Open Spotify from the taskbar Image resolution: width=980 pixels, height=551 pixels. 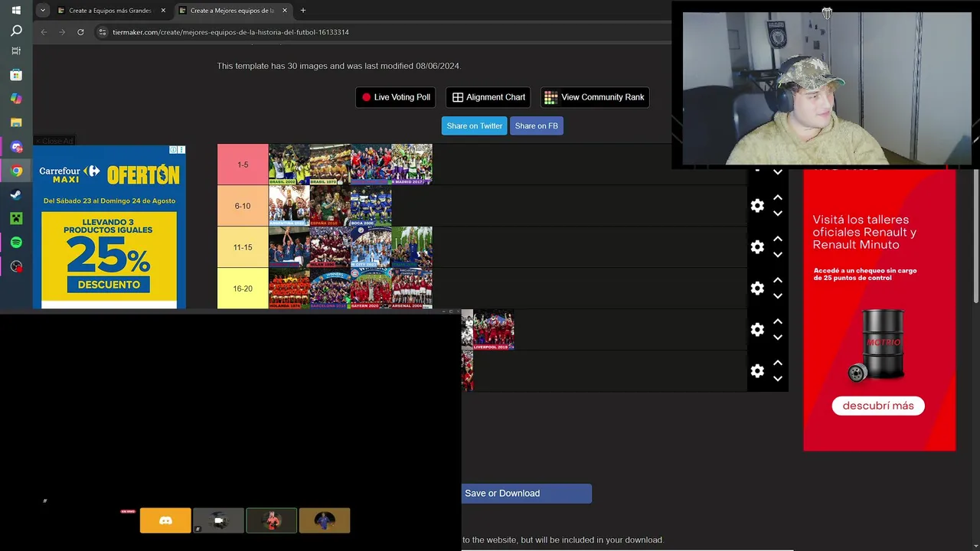tap(16, 243)
